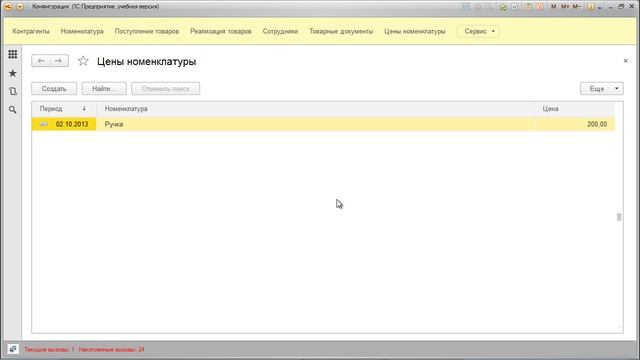The image size is (640, 360).
Task: Open Цены номенклатуры in the top menu
Action: pos(415,31)
